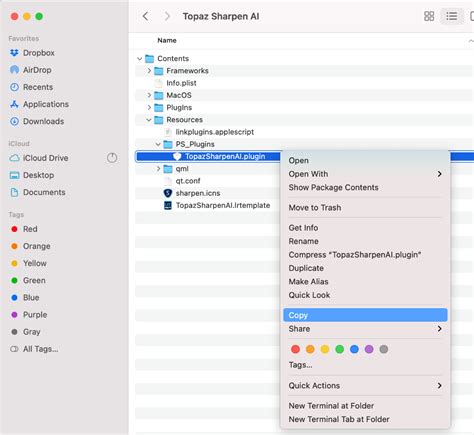Click the back navigation arrow
474x435 pixels.
(x=145, y=16)
